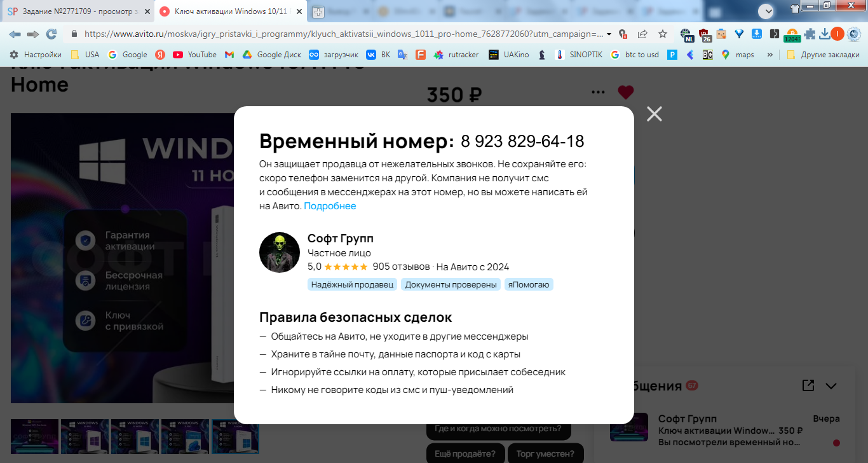Image resolution: width=868 pixels, height=463 pixels.
Task: Share this page using the share icon
Action: (x=642, y=34)
